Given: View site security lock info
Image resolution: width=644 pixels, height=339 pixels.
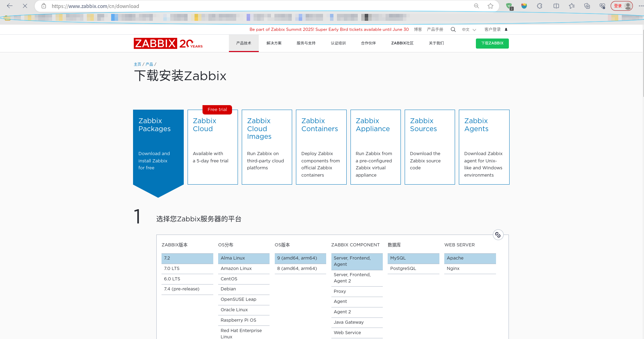Looking at the screenshot, I should coord(44,6).
